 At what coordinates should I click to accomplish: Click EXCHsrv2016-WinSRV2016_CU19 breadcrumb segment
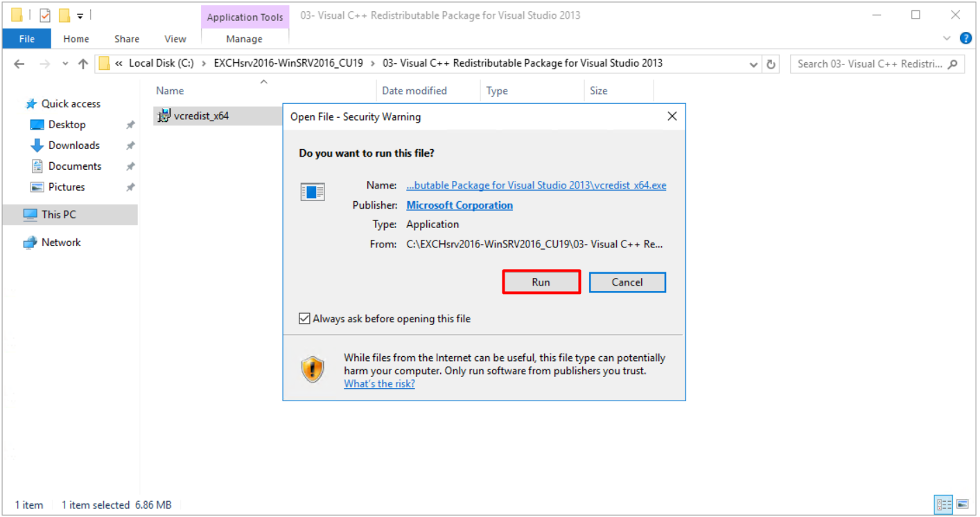point(288,63)
